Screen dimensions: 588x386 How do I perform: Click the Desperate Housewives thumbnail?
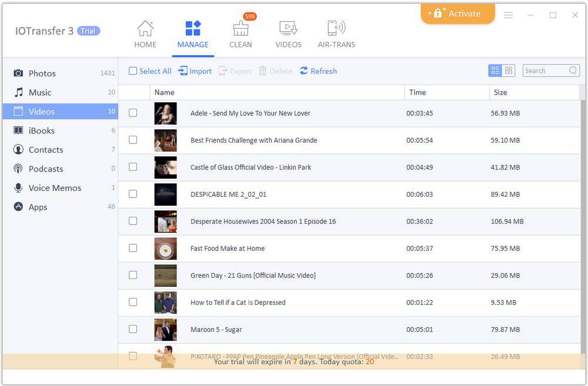(x=165, y=221)
